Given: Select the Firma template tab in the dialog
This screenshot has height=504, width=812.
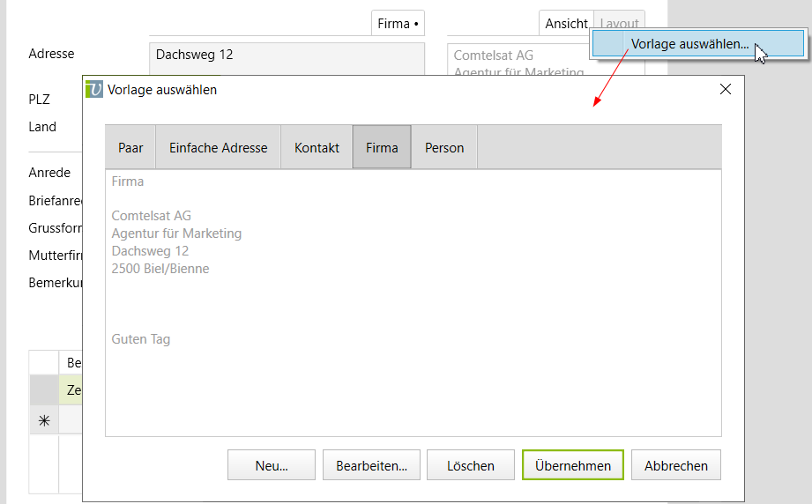Looking at the screenshot, I should (x=382, y=147).
